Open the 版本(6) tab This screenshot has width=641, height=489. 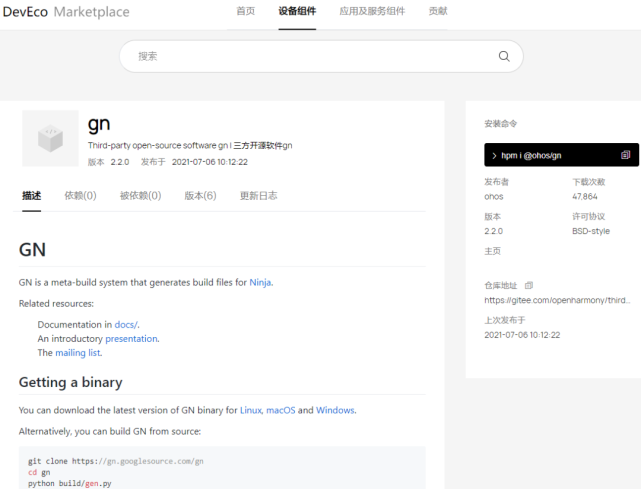200,196
